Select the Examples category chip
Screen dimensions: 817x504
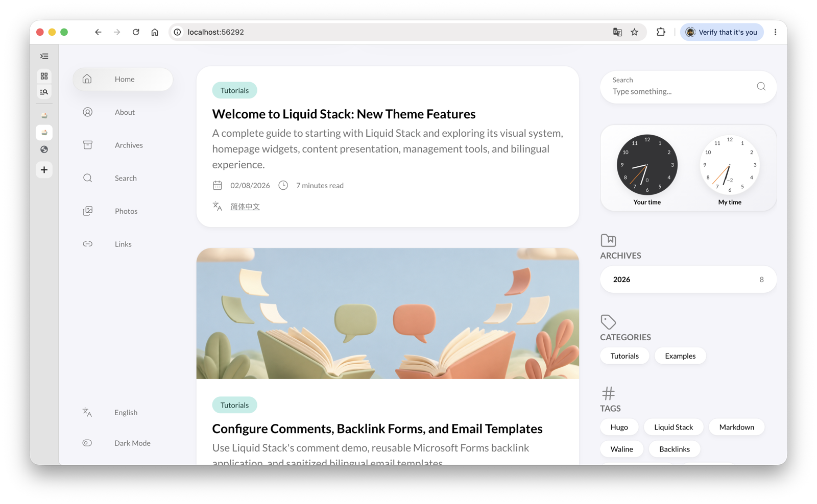680,356
